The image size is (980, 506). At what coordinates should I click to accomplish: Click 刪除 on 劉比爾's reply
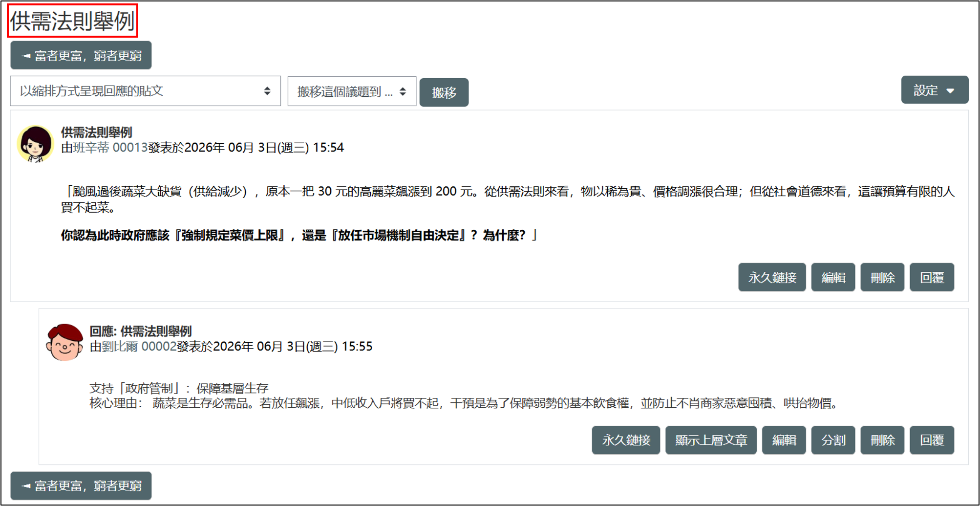tap(882, 440)
